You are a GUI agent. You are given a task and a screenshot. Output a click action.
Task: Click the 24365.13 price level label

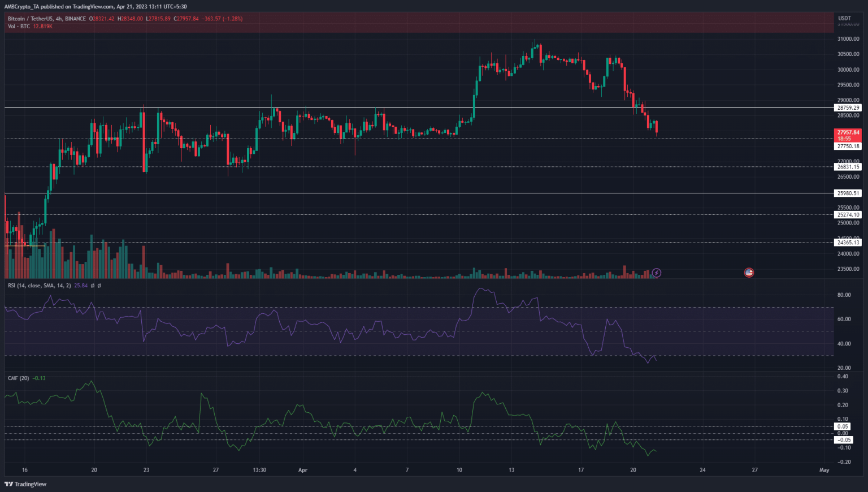[x=848, y=243]
